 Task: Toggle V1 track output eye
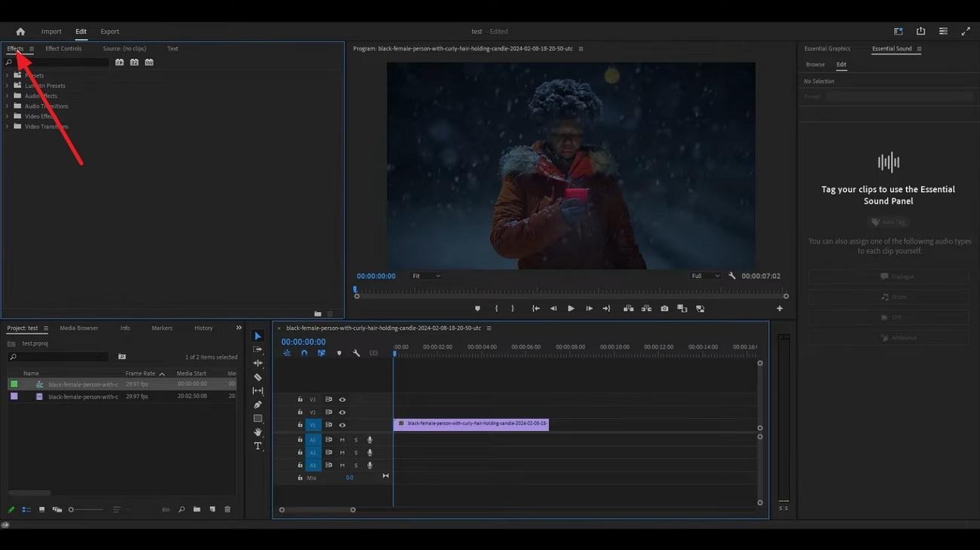[x=342, y=425]
